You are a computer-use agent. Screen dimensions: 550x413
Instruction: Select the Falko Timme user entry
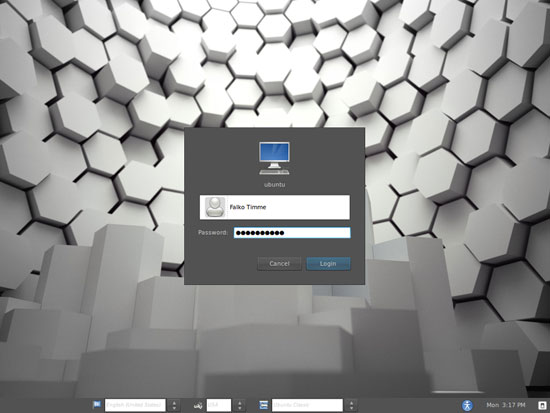[x=275, y=207]
